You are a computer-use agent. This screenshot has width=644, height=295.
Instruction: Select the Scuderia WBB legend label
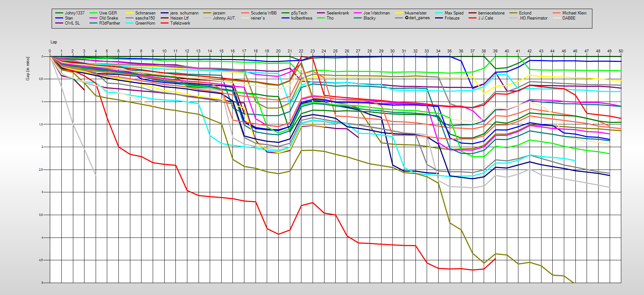pos(264,13)
